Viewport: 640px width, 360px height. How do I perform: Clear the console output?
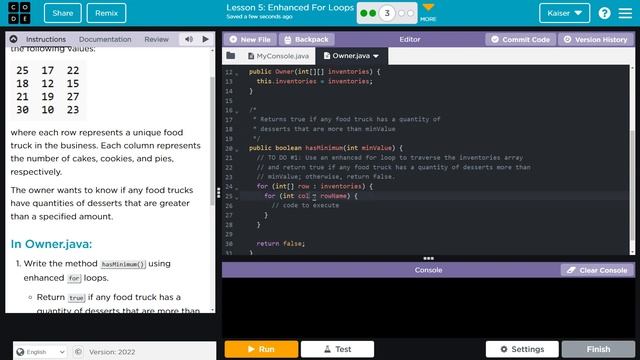pos(597,270)
